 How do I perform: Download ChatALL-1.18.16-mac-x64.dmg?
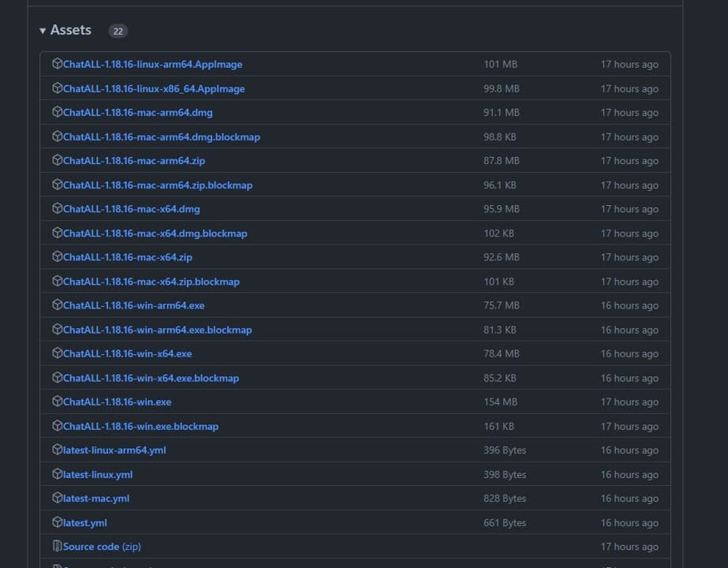132,209
